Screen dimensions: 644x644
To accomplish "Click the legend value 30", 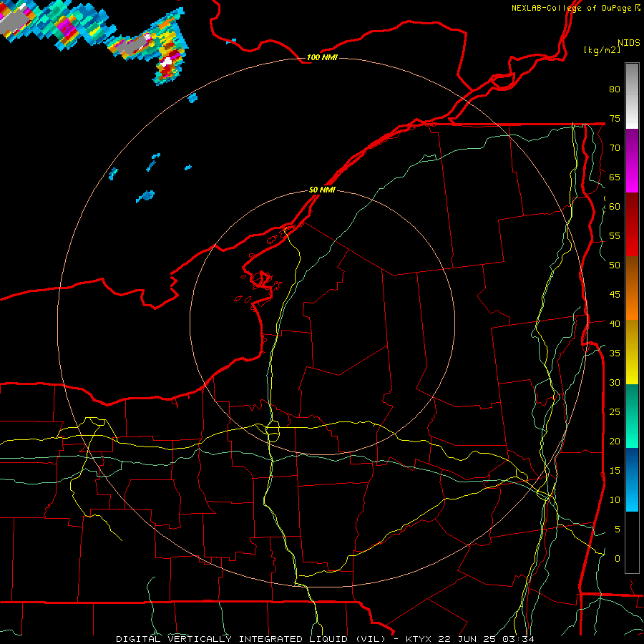I will click(x=615, y=382).
